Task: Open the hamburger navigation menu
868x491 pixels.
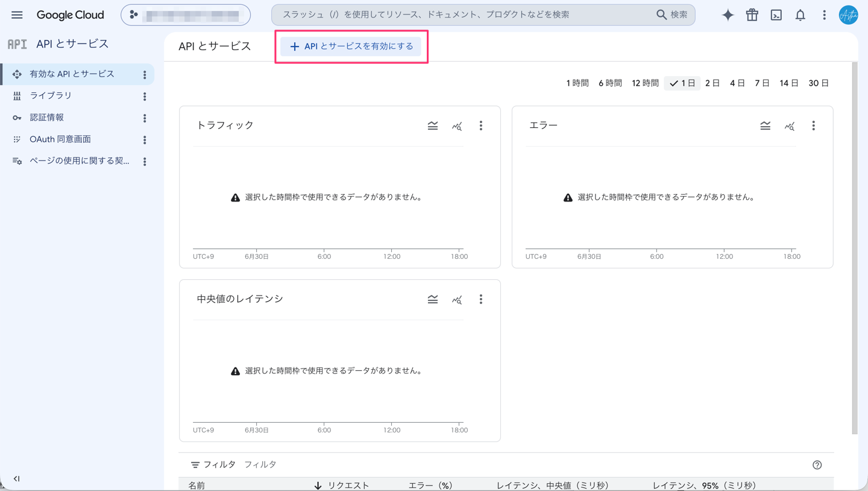Action: [17, 15]
